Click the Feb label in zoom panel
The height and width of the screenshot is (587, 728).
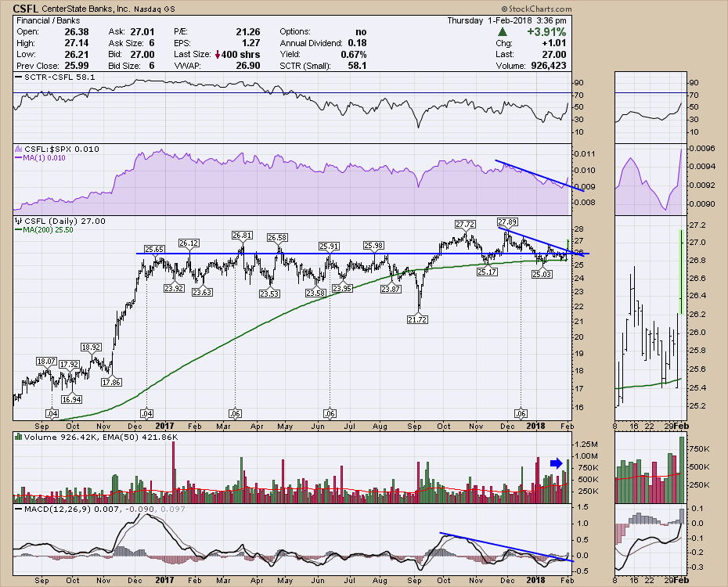681,426
